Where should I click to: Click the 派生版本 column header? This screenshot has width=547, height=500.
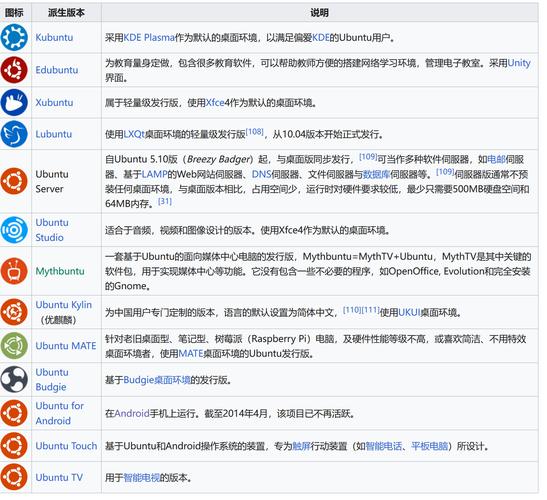click(x=66, y=13)
